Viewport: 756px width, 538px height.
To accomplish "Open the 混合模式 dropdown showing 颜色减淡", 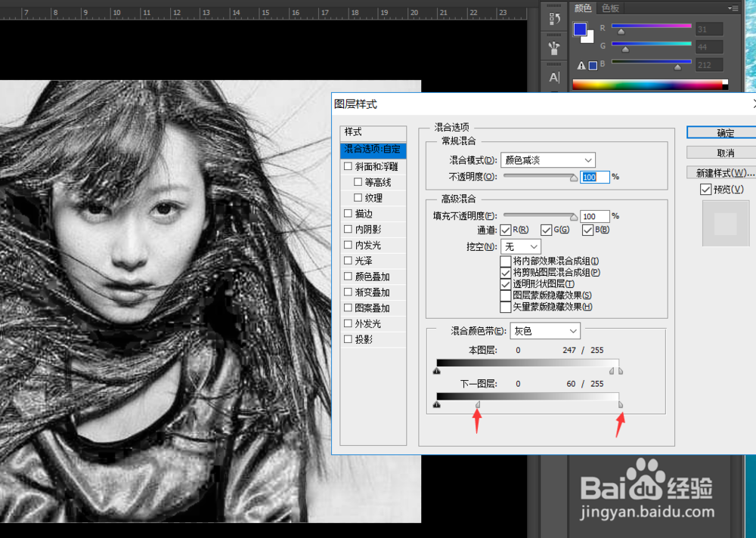I will pyautogui.click(x=547, y=160).
